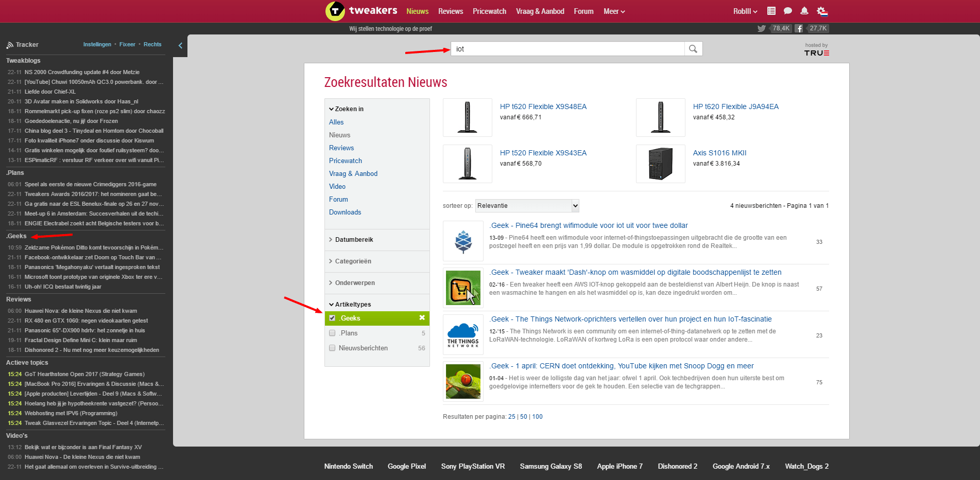The image size is (980, 480).
Task: Open the Pine64 wifimodule article title
Action: point(589,225)
